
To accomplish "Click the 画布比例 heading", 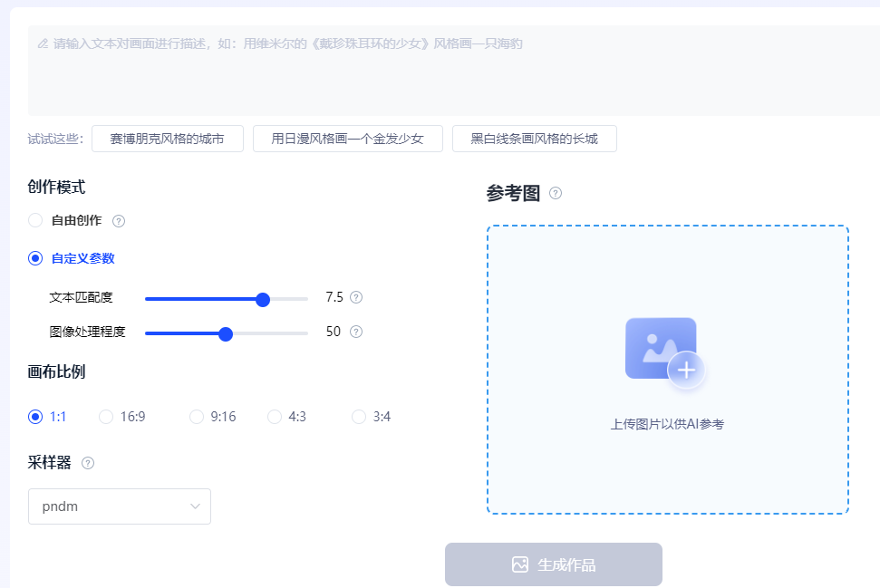I will pyautogui.click(x=57, y=371).
